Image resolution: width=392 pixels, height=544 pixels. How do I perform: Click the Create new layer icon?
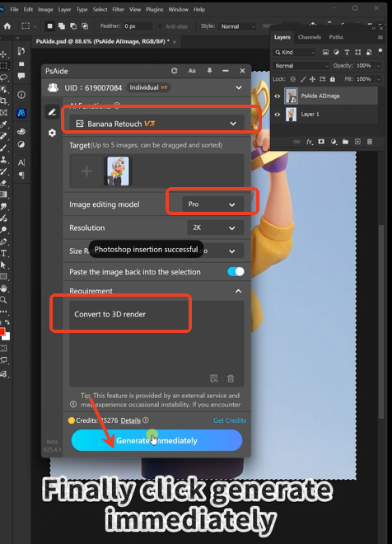(x=357, y=142)
